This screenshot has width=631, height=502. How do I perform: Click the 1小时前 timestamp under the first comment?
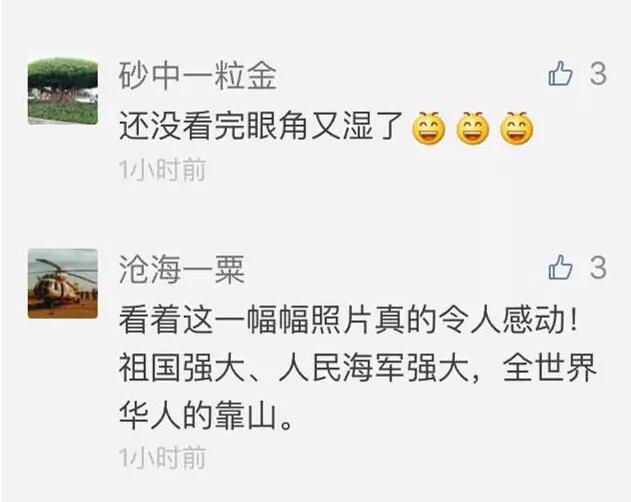point(163,169)
